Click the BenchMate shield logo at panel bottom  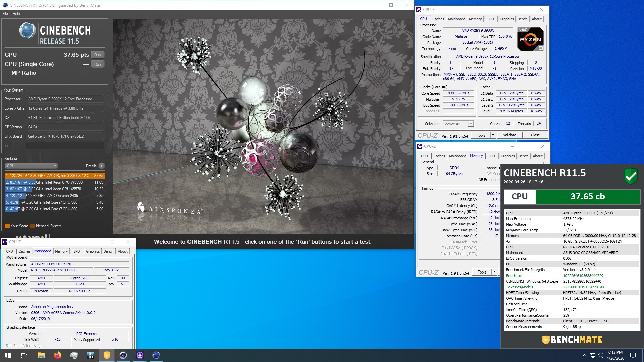tap(546, 340)
